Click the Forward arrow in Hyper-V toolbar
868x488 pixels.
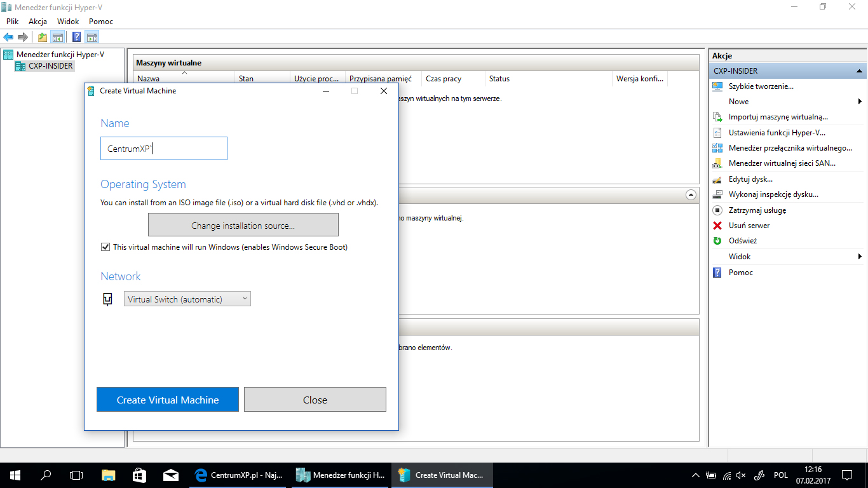pos(23,37)
